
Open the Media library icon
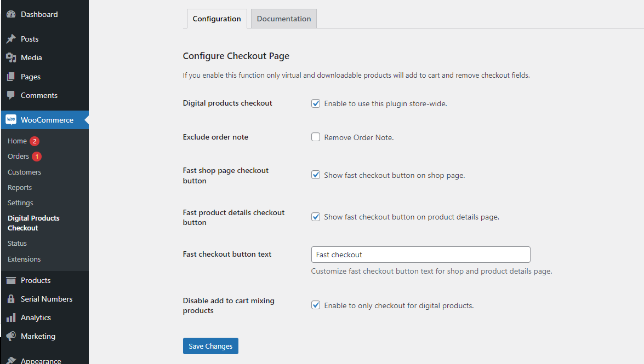click(x=12, y=57)
